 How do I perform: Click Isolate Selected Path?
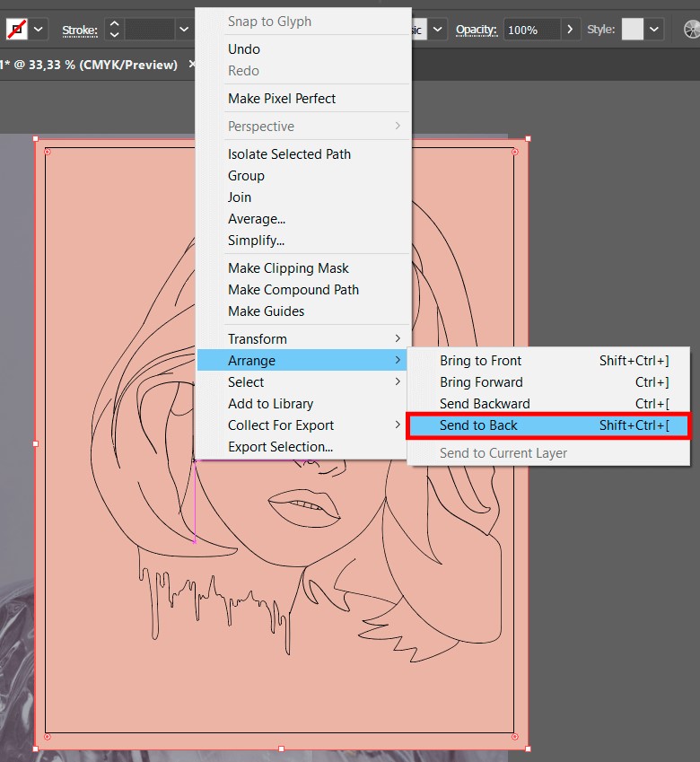(x=289, y=154)
